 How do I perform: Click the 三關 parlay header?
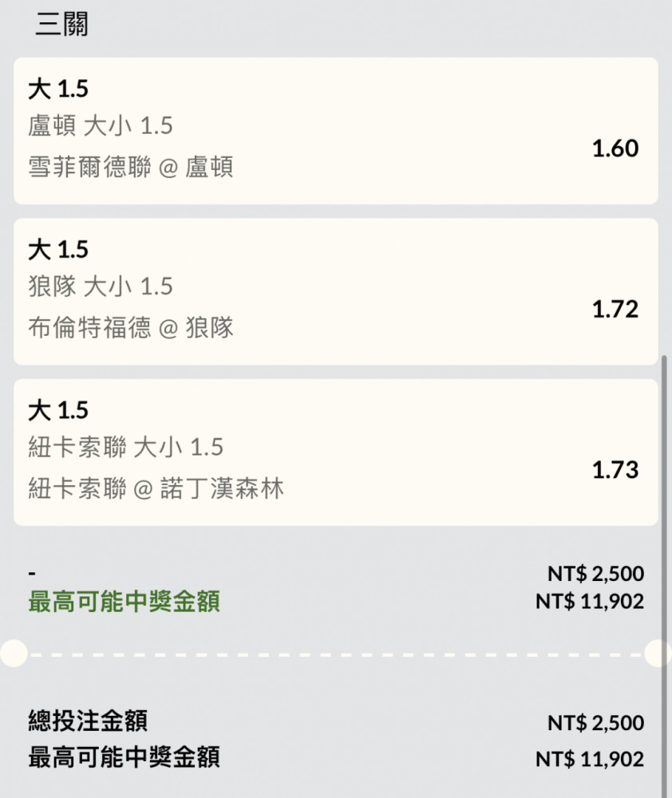[x=61, y=25]
